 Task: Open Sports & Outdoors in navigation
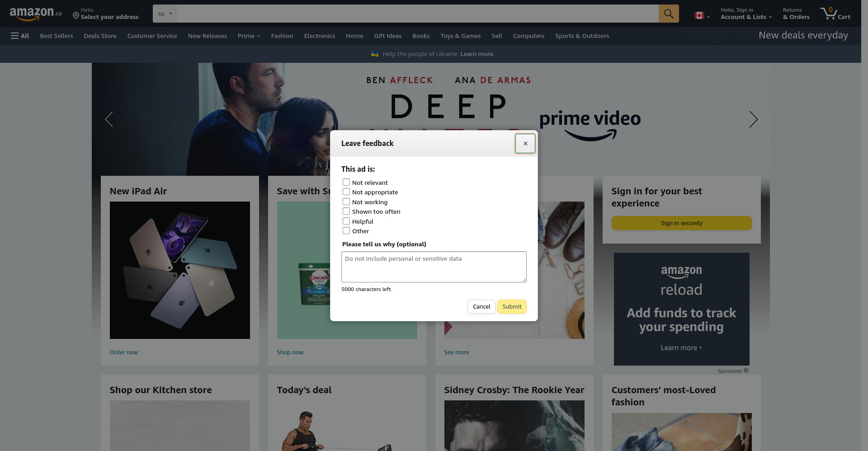tap(582, 36)
